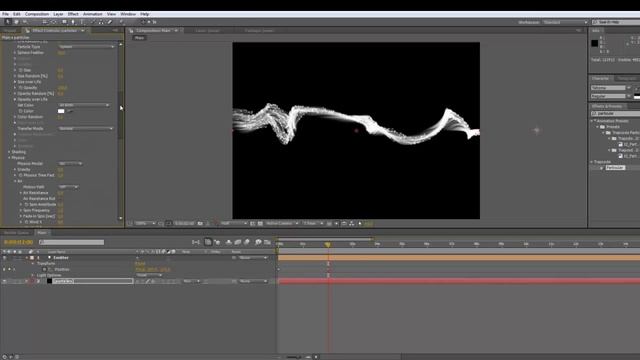Toggle stopwatch for Color property

coord(21,111)
